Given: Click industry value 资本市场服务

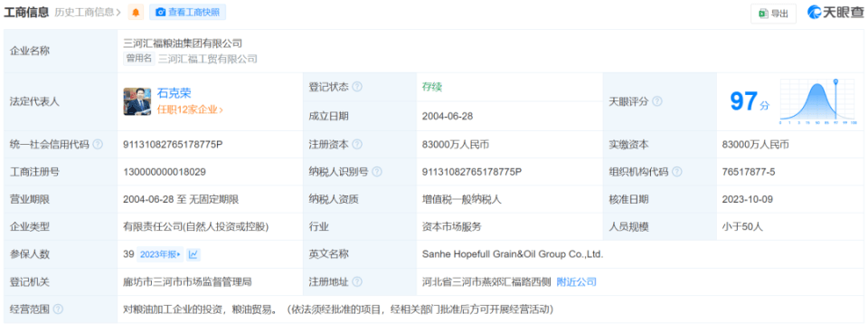Looking at the screenshot, I should point(452,226).
